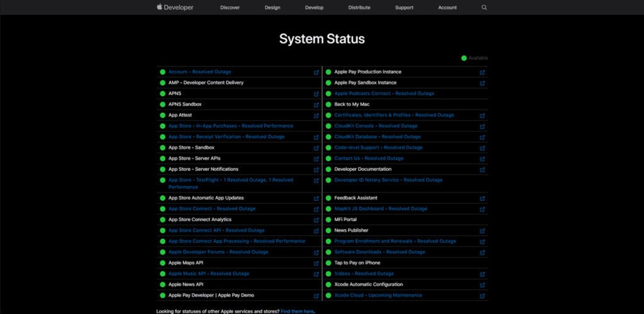The width and height of the screenshot is (644, 314).
Task: Open the external link icon for Apple Music API
Action: (316, 274)
